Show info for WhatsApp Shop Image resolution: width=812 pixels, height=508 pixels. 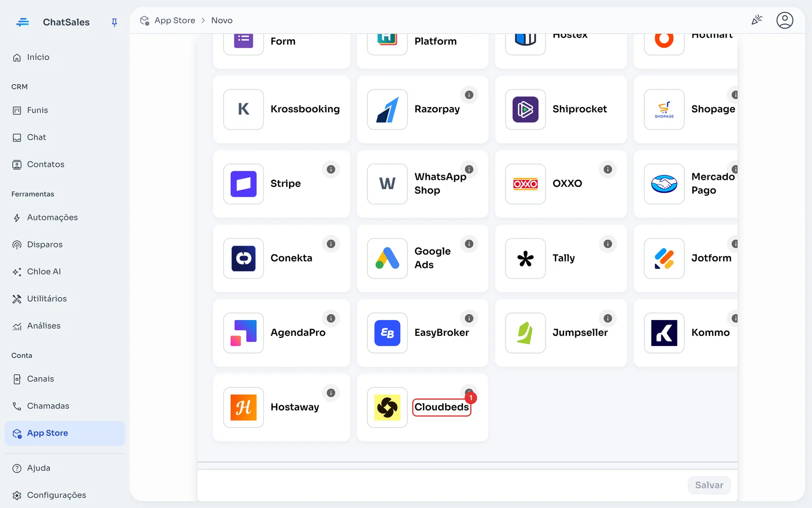click(469, 169)
